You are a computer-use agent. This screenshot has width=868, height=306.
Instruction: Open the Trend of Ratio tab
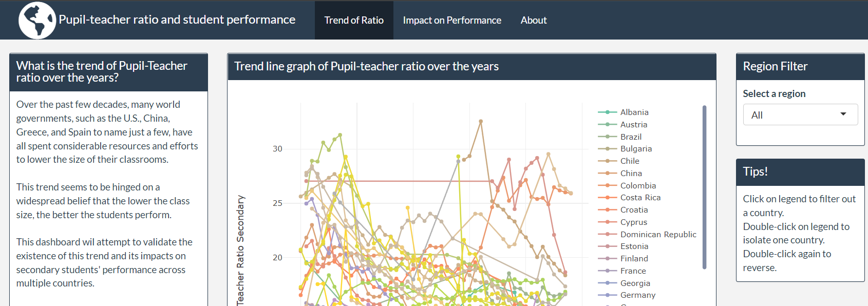(x=354, y=21)
